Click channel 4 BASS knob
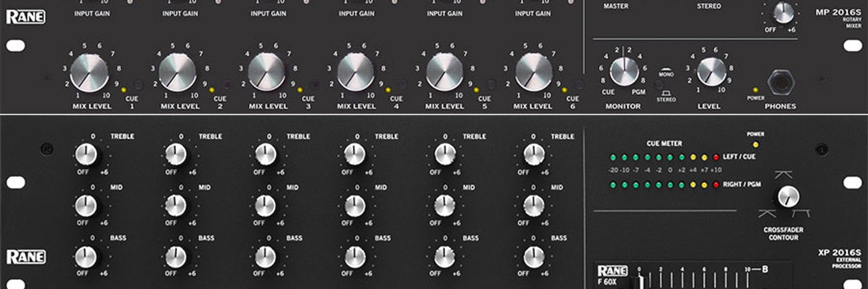This screenshot has width=868, height=289. [x=355, y=257]
